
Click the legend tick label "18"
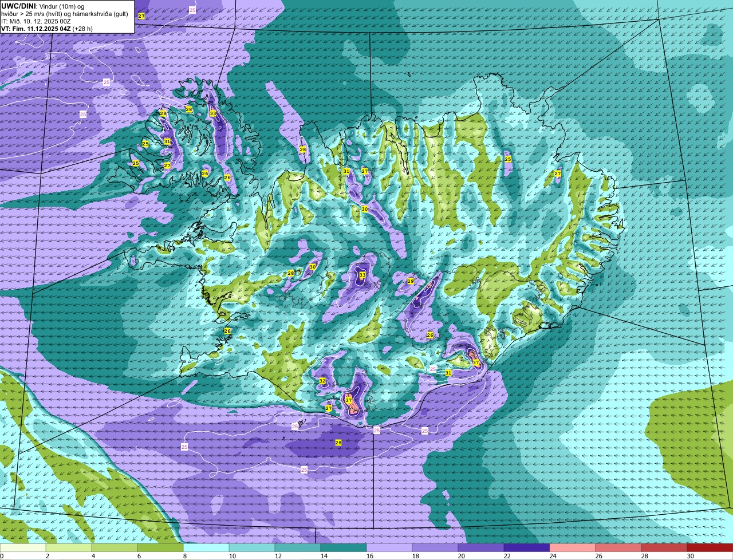tap(416, 556)
